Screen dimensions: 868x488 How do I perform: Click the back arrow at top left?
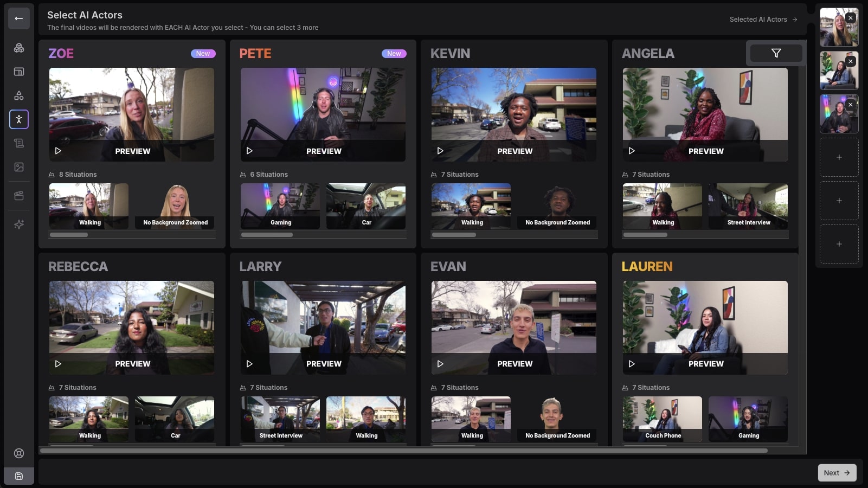tap(18, 18)
